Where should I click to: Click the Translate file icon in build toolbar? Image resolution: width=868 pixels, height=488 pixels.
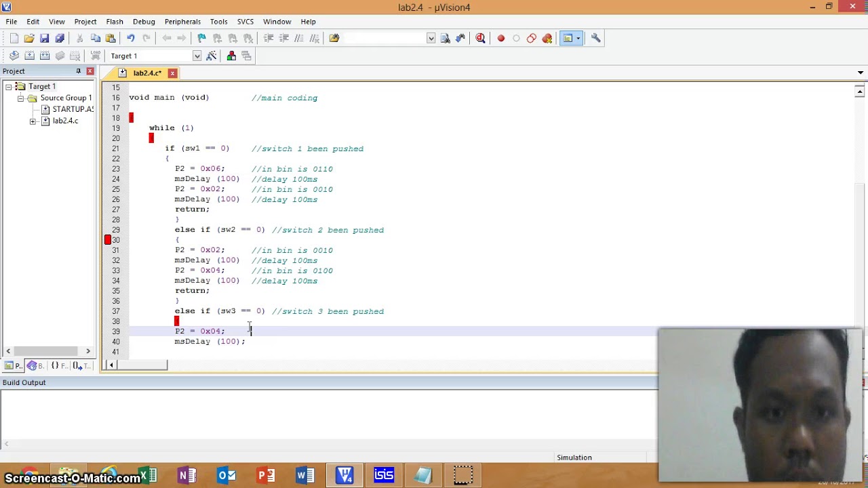14,56
